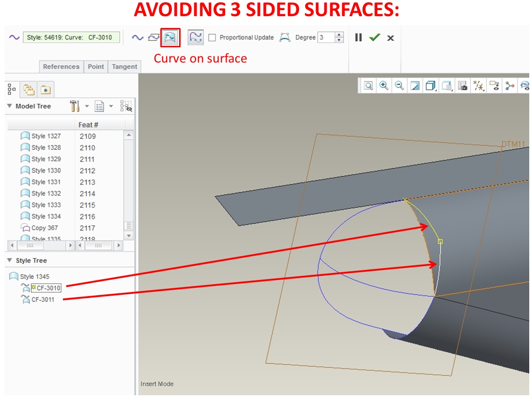This screenshot has width=532, height=398.
Task: Click right arrow of Feat # column scrollbar
Action: point(119,245)
